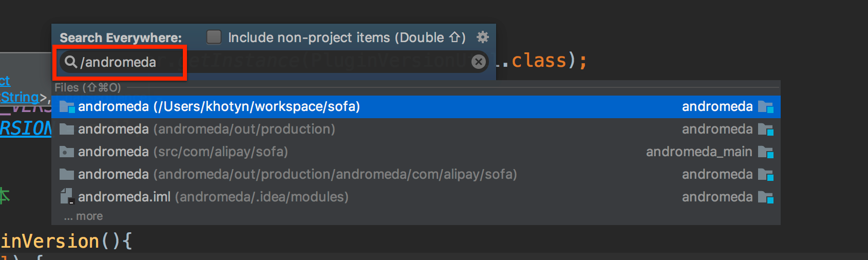
Task: Enable Include non-project items checkbox
Action: click(x=214, y=37)
